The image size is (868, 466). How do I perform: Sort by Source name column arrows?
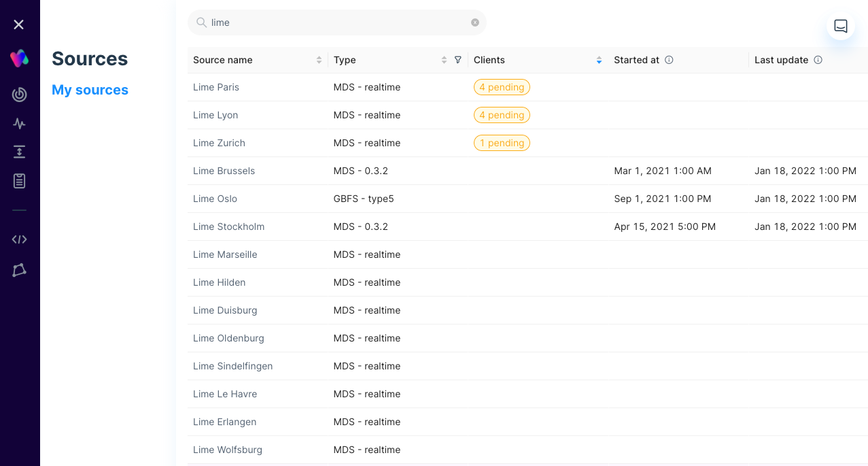pyautogui.click(x=319, y=60)
